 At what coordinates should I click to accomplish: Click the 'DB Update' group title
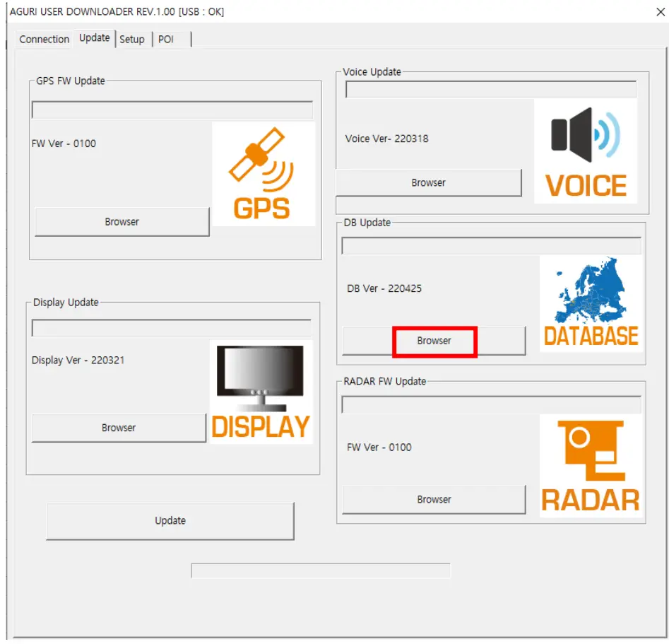(x=367, y=223)
